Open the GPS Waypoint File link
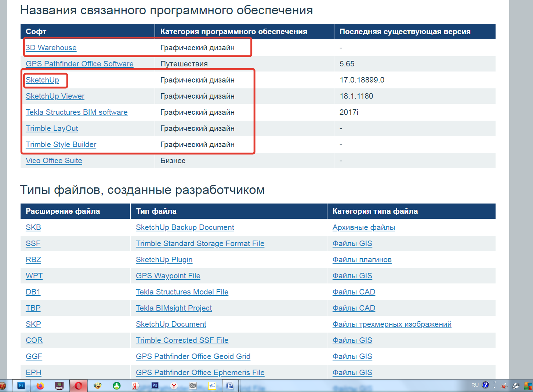The height and width of the screenshot is (392, 533). tap(168, 276)
